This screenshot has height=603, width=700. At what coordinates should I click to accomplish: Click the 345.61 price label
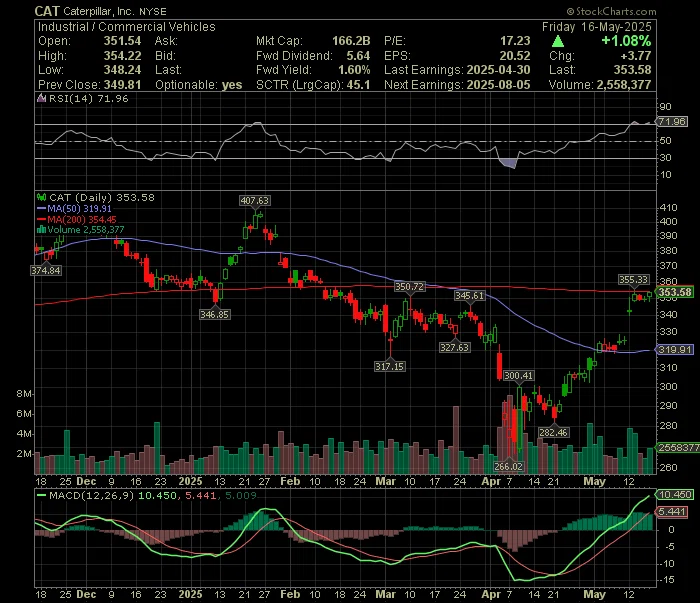469,295
